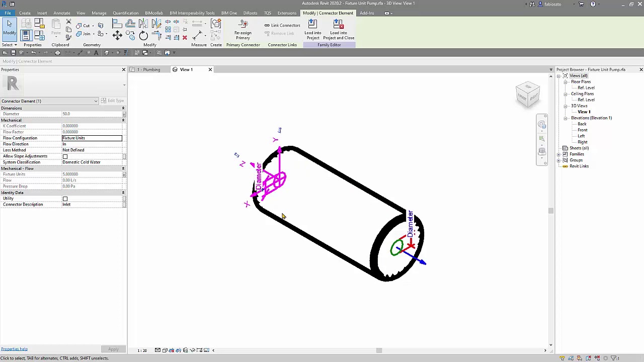Click the Diameter value field 50.0

tap(92, 114)
